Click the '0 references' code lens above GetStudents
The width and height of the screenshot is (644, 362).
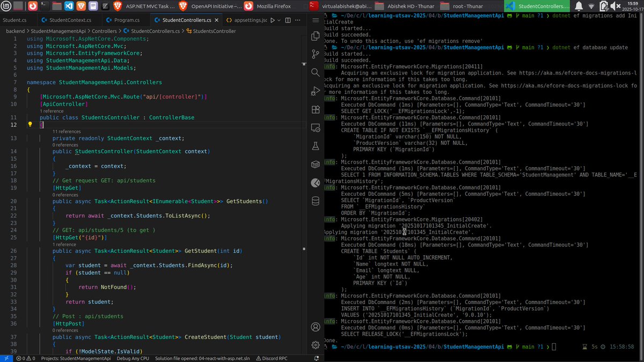tap(65, 195)
